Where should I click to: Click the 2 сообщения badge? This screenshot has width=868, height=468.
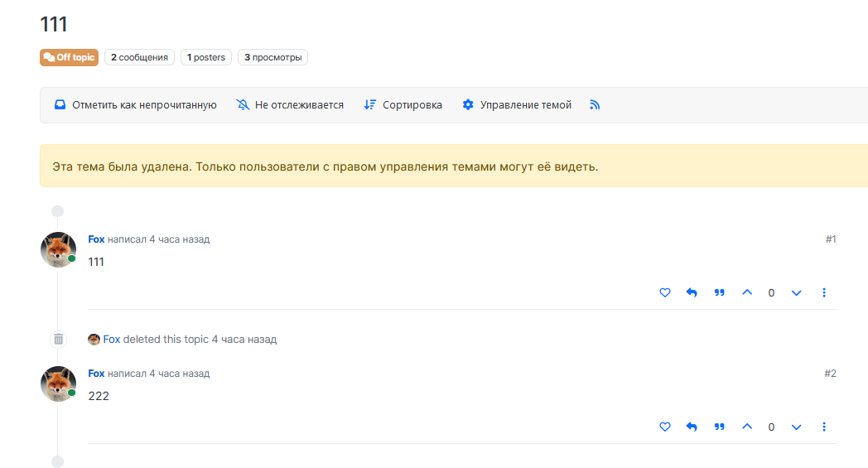[139, 57]
